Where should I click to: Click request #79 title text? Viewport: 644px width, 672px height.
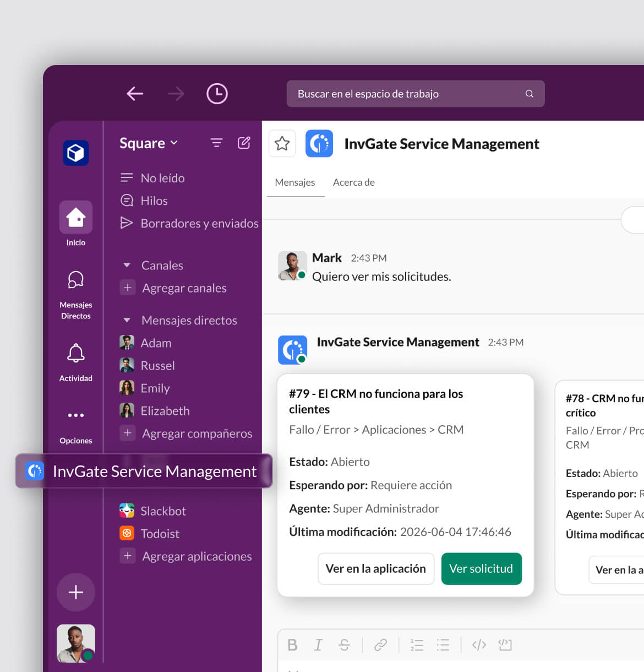(376, 401)
